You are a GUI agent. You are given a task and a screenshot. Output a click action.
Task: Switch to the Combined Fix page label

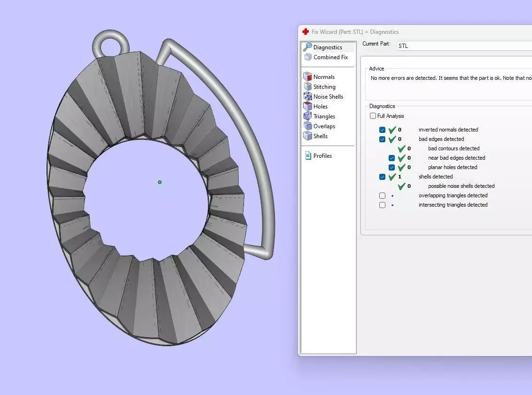click(331, 57)
